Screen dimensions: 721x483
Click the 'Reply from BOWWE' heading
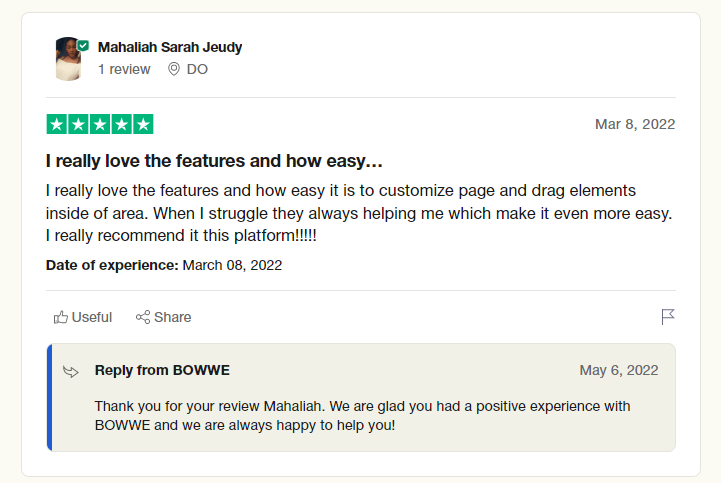[162, 370]
